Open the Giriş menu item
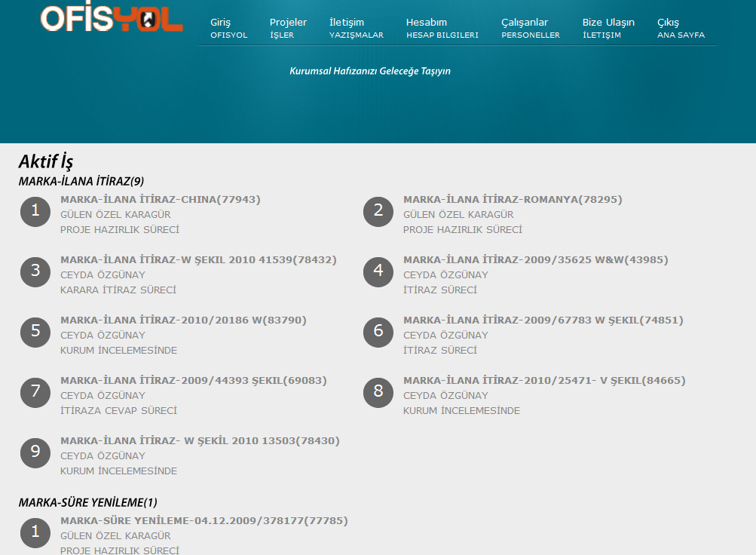 pos(228,28)
